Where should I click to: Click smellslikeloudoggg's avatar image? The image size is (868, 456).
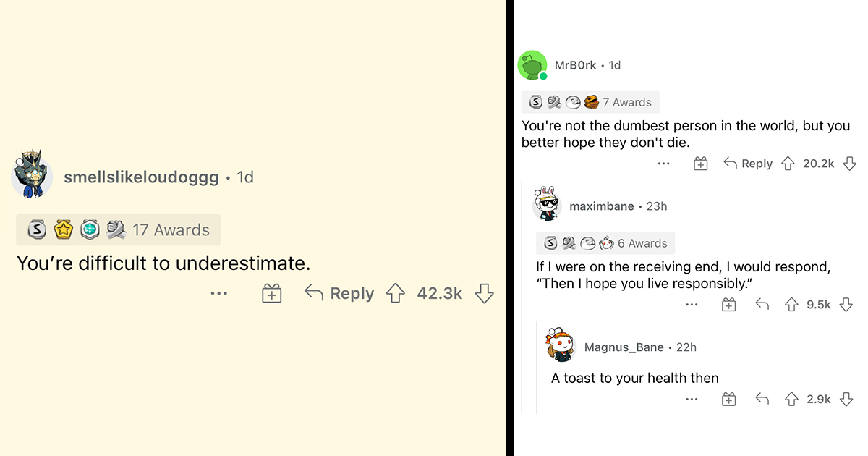point(32,177)
